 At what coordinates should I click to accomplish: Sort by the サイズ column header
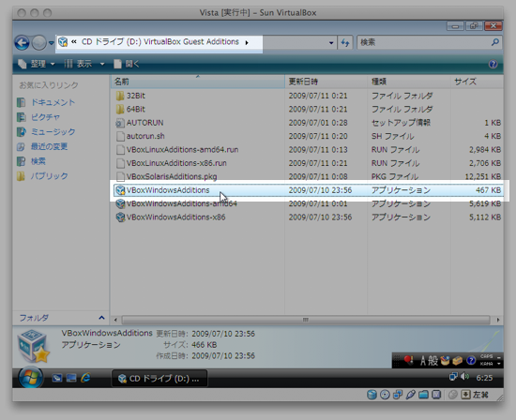click(x=477, y=82)
